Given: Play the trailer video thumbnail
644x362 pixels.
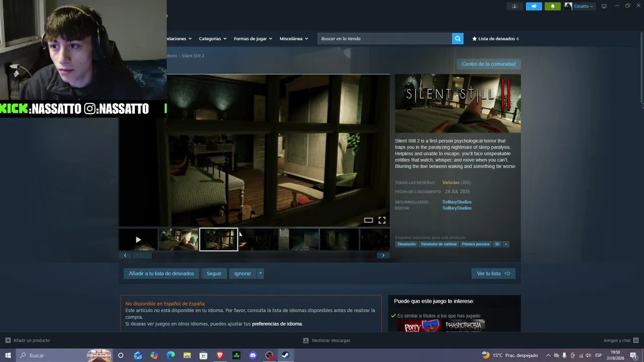Looking at the screenshot, I should tap(138, 239).
